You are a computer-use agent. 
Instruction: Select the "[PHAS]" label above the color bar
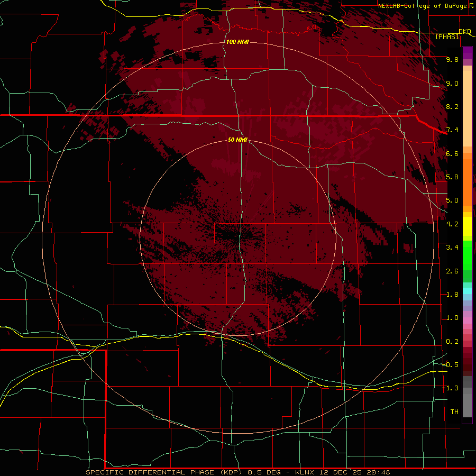click(x=447, y=36)
